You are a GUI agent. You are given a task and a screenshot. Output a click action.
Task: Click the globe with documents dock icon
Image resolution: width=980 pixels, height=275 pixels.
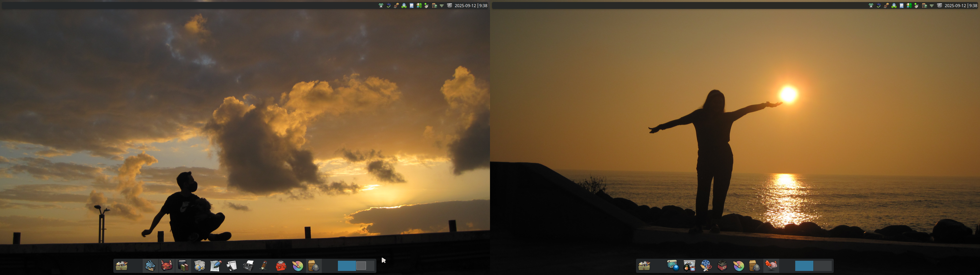click(x=199, y=266)
